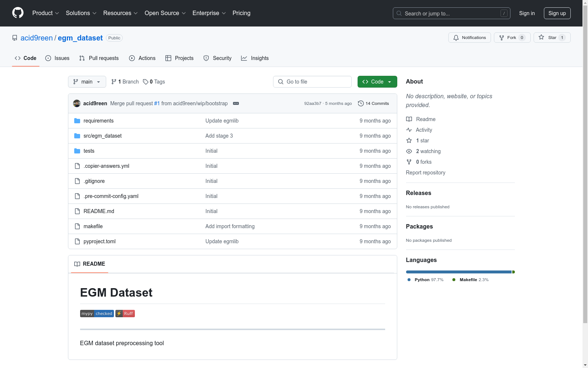This screenshot has height=368, width=588.
Task: Click the mypy checked badge
Action: [97, 314]
